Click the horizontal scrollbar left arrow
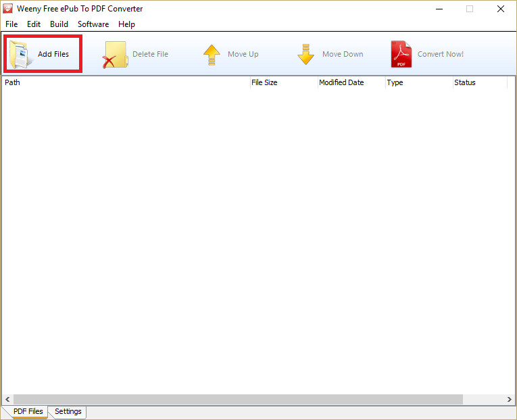Image resolution: width=517 pixels, height=420 pixels. coord(7,400)
